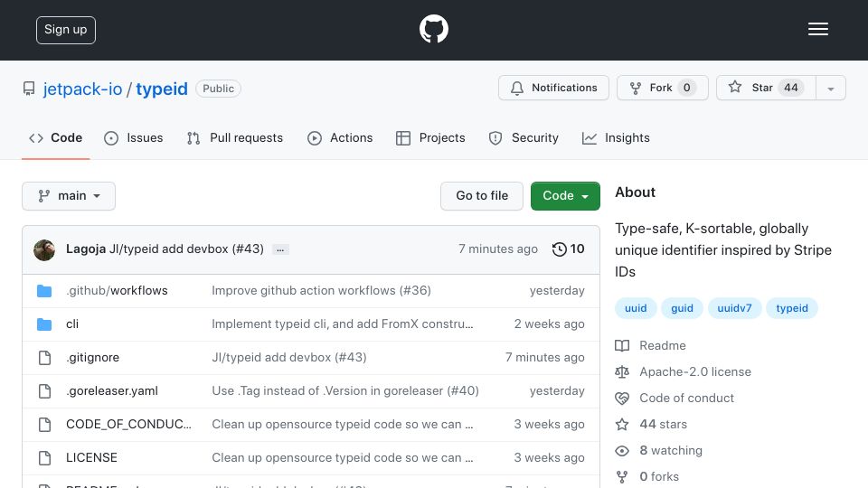The width and height of the screenshot is (868, 488).
Task: Click the CODE_OF_CONDUCT file icon
Action: 45,425
